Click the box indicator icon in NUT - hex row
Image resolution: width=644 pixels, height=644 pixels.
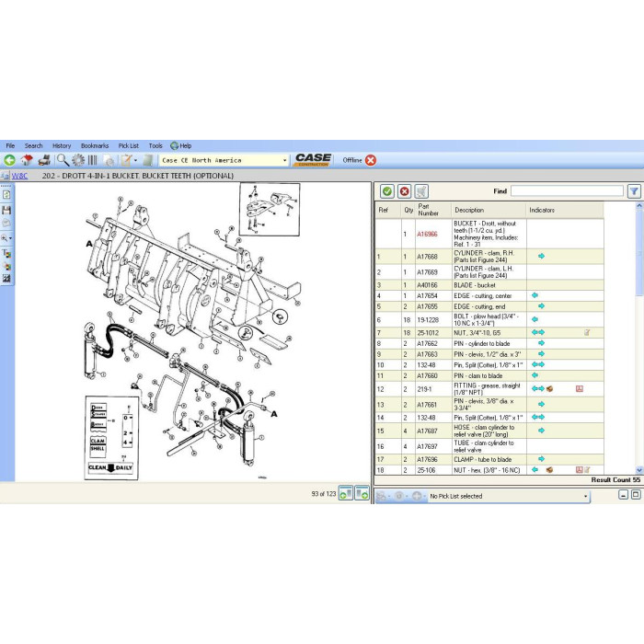pyautogui.click(x=549, y=470)
